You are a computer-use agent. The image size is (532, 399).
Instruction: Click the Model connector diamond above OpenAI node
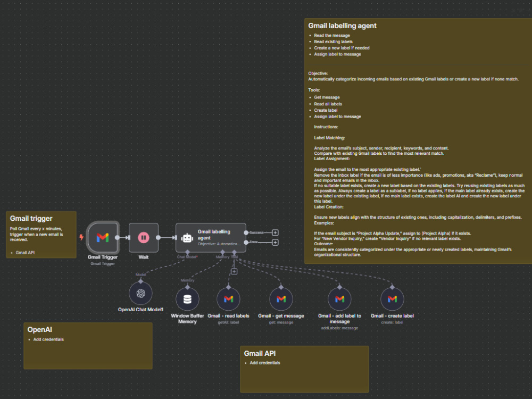tap(141, 281)
